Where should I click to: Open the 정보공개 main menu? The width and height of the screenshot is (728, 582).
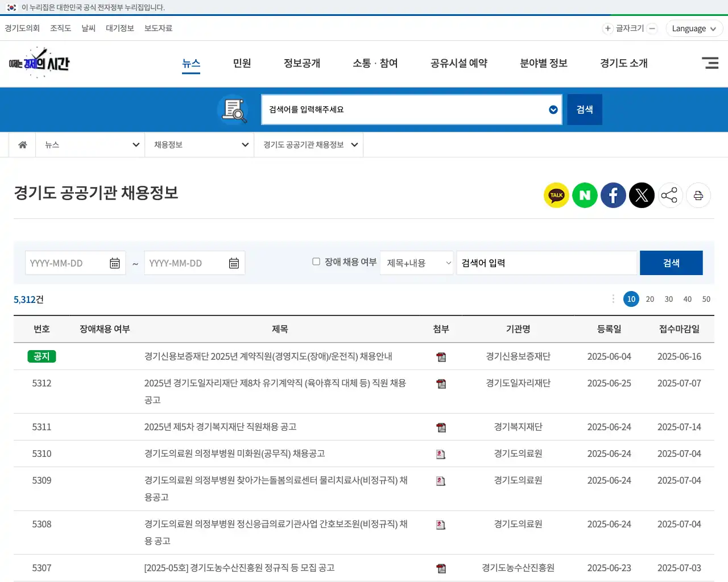pos(302,63)
